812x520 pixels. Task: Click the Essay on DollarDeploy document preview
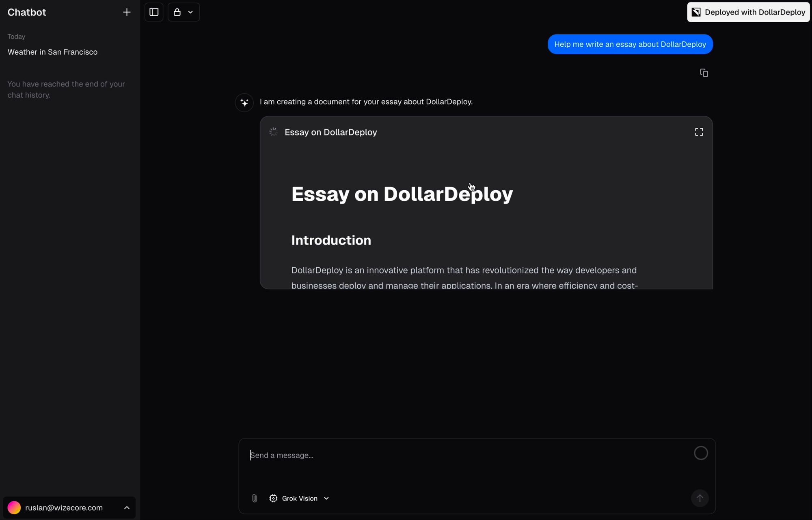coord(486,227)
